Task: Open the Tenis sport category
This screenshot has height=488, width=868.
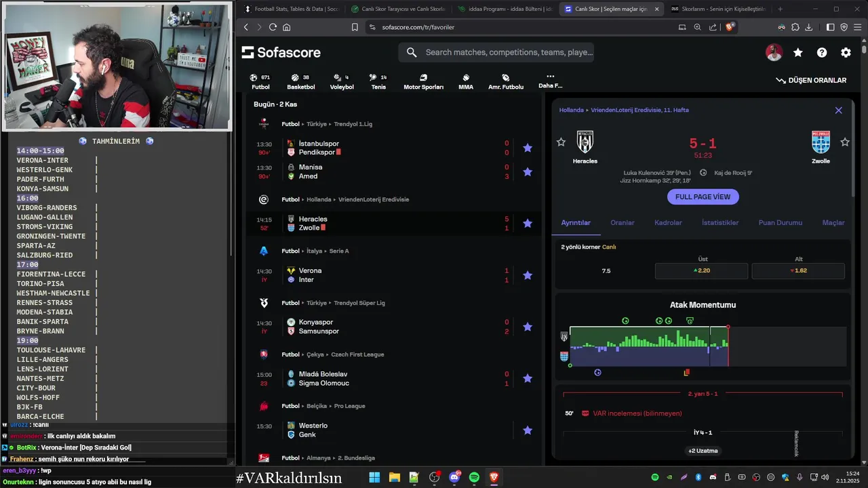Action: [x=378, y=81]
